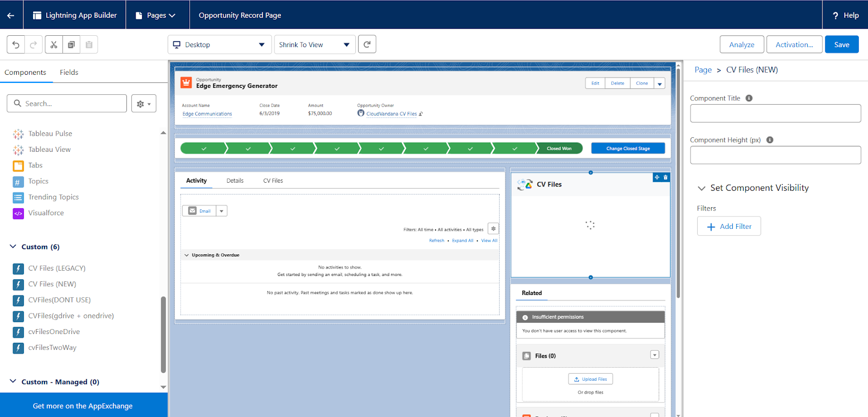The width and height of the screenshot is (868, 417).
Task: Click the Closed Won stage in path
Action: click(559, 148)
